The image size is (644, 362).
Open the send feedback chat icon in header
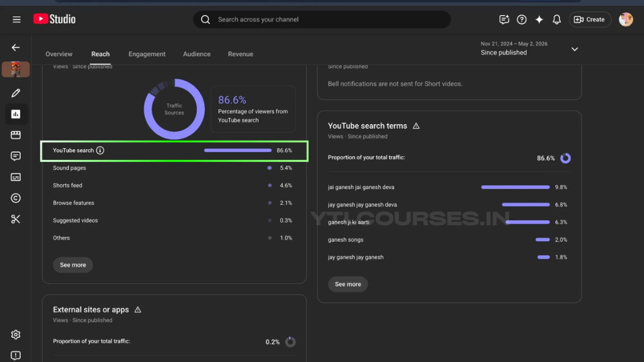coord(504,20)
